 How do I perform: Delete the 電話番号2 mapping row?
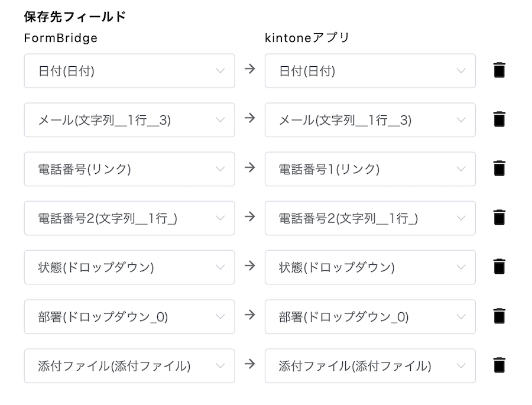[x=499, y=218]
